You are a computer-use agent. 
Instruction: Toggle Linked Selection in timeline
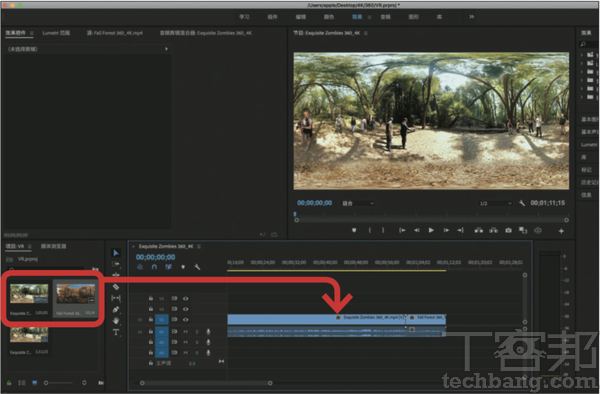[168, 267]
